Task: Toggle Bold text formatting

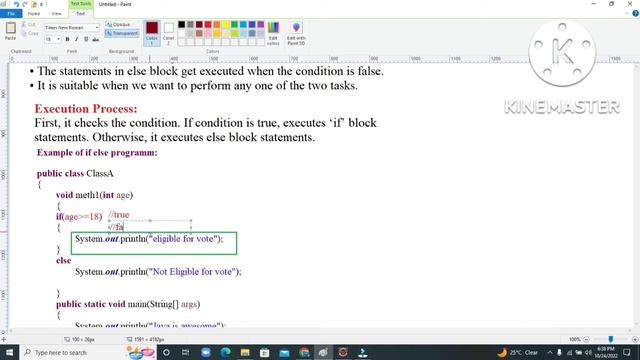Action: tap(67, 39)
